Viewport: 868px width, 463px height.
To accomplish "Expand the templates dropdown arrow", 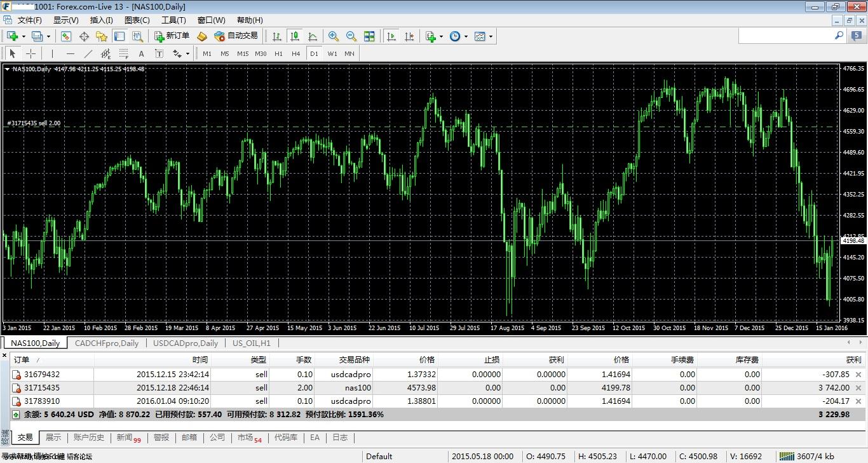I will (491, 36).
